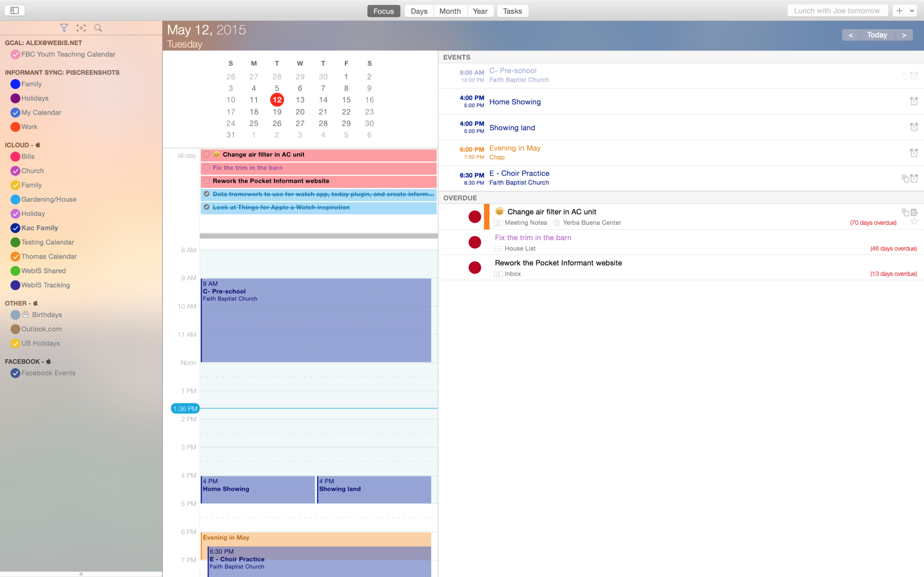
Task: Uncheck the 'Look at Things for Apple Watch' task
Action: click(206, 207)
